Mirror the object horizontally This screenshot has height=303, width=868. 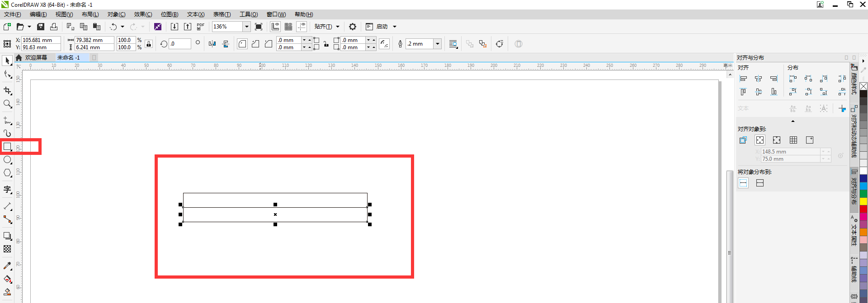click(x=212, y=44)
